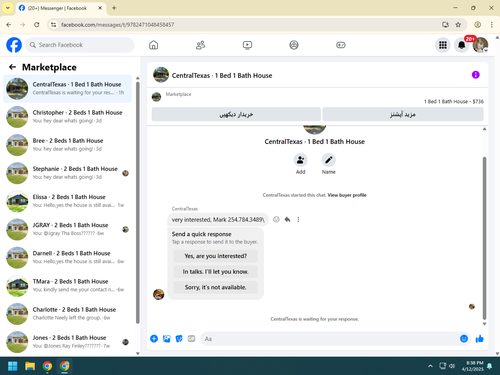500x375 pixels.
Task: Open the Stephanie 2 Beds conversation
Action: coord(68,173)
